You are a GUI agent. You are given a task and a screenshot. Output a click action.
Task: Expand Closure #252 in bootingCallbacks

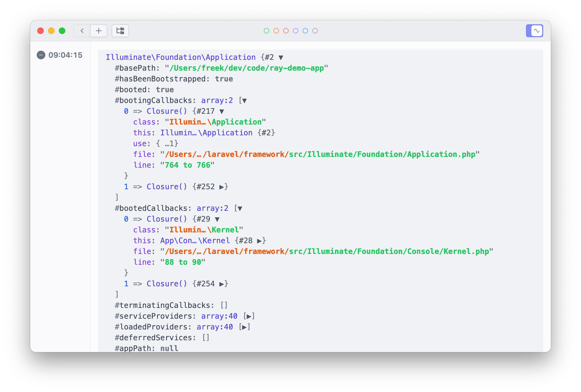click(223, 186)
